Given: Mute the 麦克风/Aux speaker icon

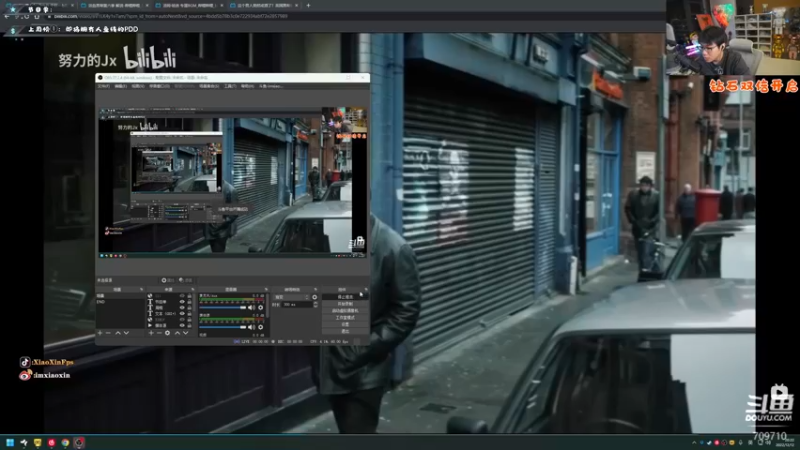Looking at the screenshot, I should [x=251, y=308].
